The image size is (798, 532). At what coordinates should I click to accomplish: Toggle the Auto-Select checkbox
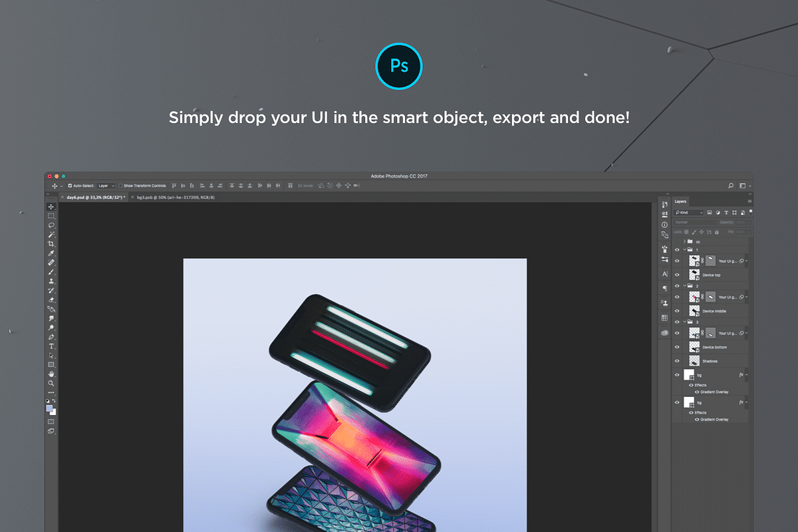point(70,186)
